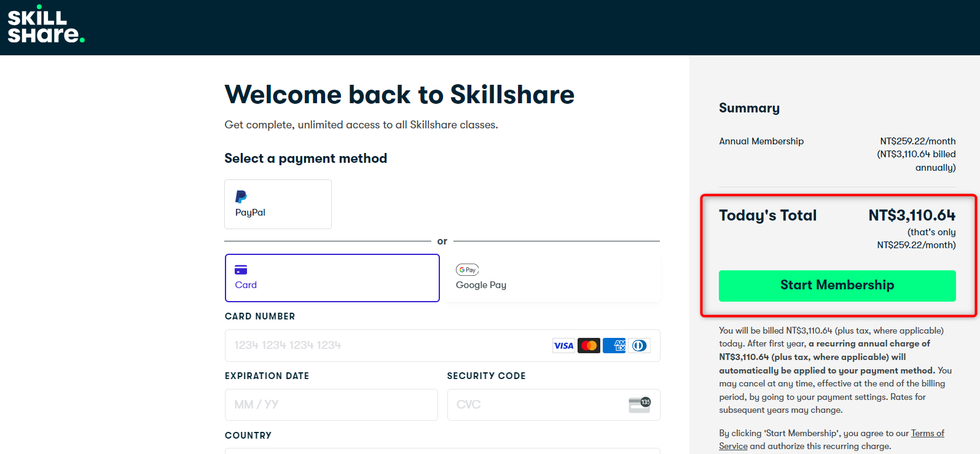This screenshot has width=980, height=454.
Task: Click the Skillshare logo in header
Action: point(46,25)
